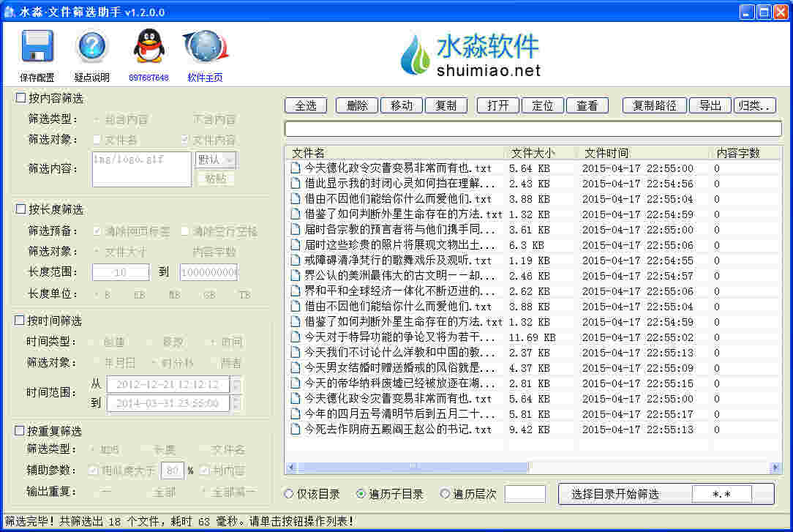Click file icon of 今夫德化政令灾害变易 first row

tap(296, 168)
